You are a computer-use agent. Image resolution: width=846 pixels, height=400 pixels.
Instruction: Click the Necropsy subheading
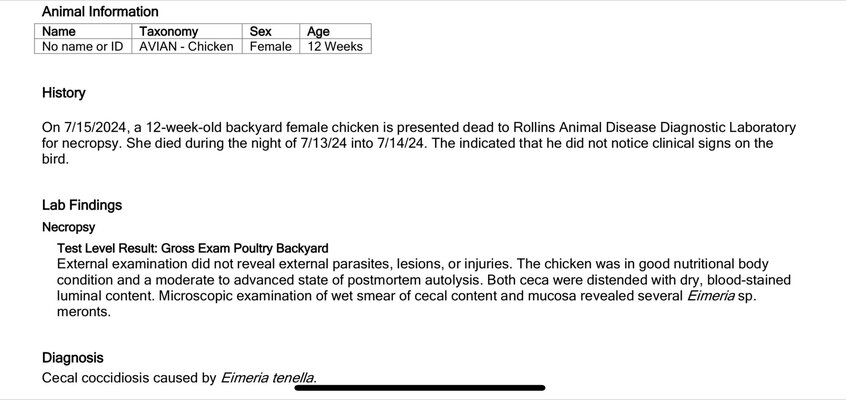coord(69,227)
